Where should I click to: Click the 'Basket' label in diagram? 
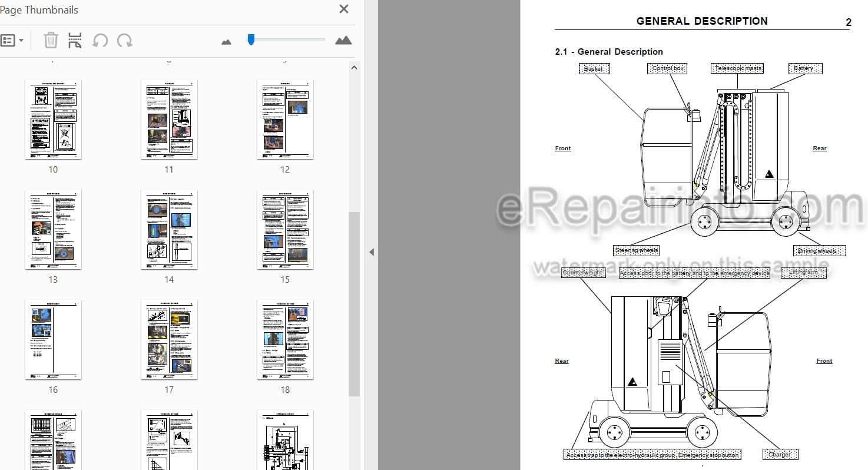click(594, 68)
